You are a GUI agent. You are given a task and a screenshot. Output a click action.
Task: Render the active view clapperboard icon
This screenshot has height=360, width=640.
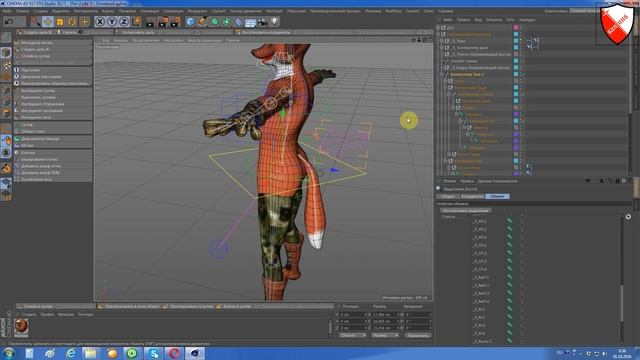[150, 22]
